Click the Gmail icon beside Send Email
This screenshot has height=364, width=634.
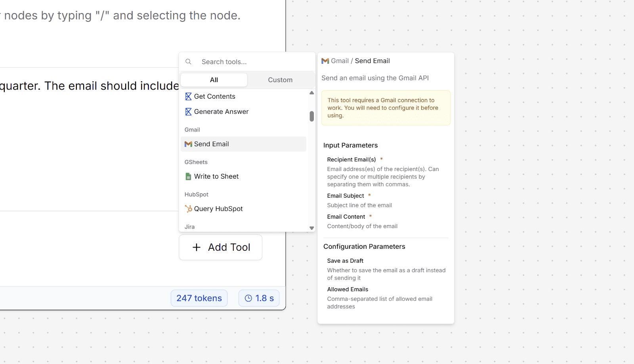(x=188, y=144)
